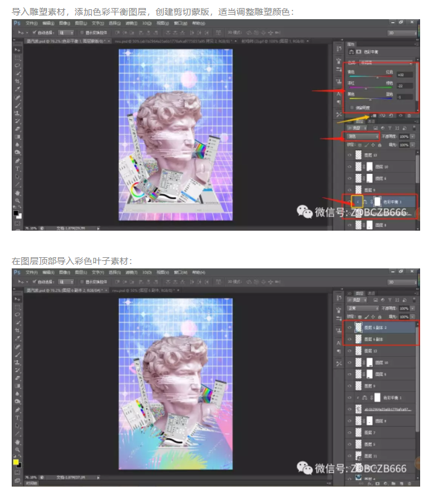Open 3D workspace dropdown in upper screenshot

pos(402,33)
